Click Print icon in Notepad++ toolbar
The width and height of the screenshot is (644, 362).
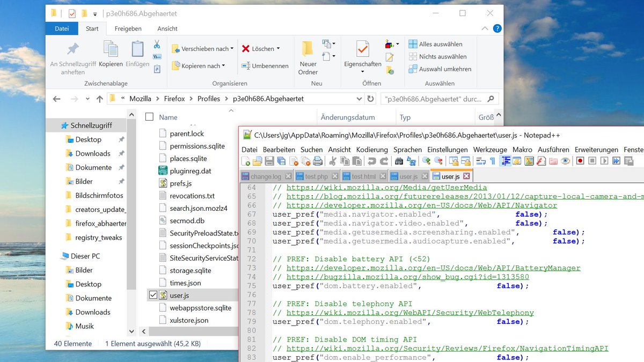[x=318, y=161]
